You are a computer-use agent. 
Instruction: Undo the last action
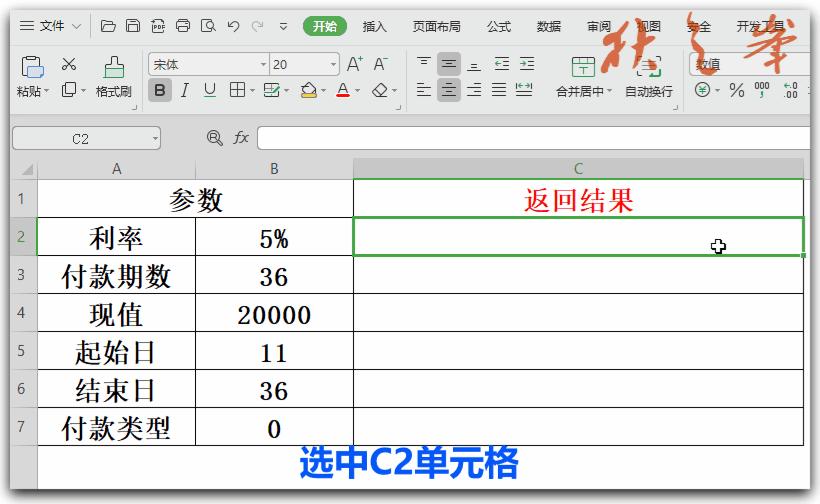(x=233, y=26)
